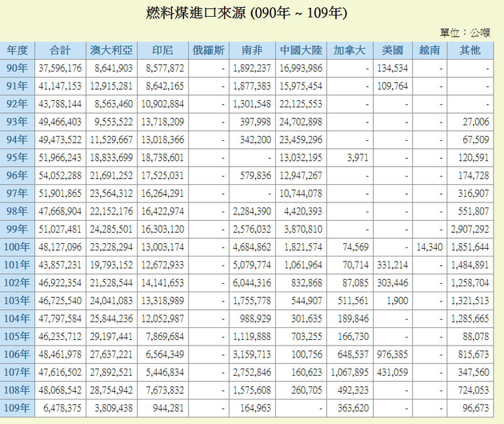Select the 98年 row label
This screenshot has width=504, height=424.
click(17, 212)
